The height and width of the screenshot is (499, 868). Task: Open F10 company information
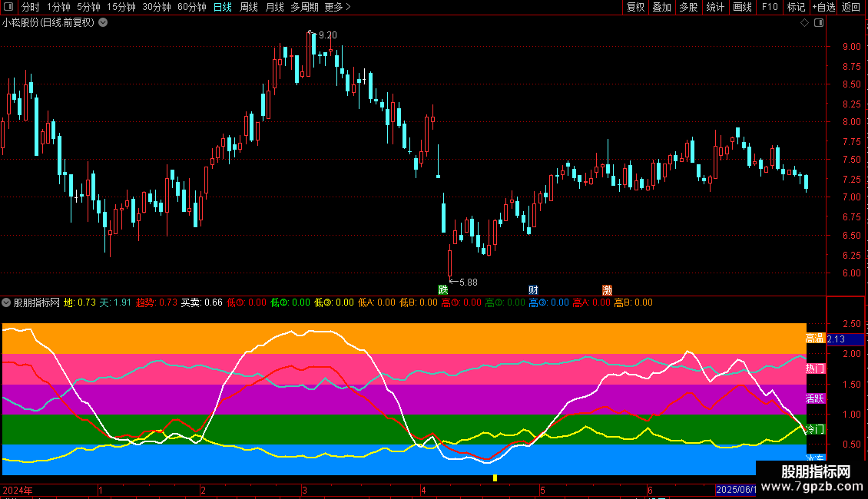coord(770,7)
